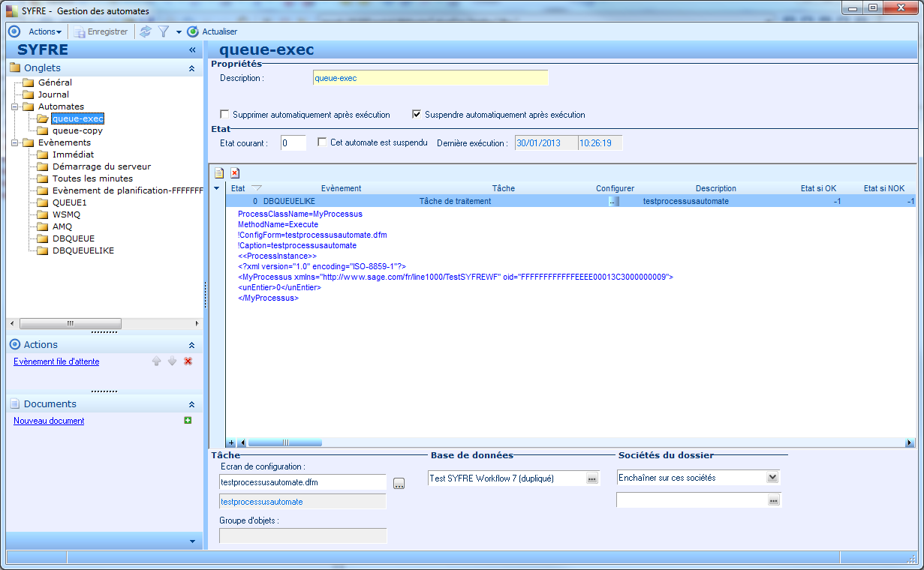Open the Nouveau document link
The height and width of the screenshot is (570, 924).
pos(49,421)
